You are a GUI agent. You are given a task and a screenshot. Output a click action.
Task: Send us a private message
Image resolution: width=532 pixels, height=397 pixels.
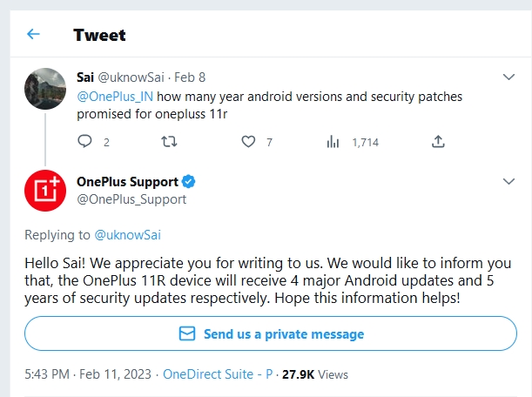click(x=271, y=333)
